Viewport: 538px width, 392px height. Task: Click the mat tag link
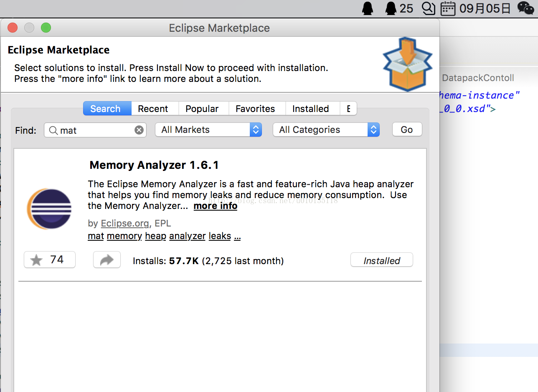click(96, 236)
